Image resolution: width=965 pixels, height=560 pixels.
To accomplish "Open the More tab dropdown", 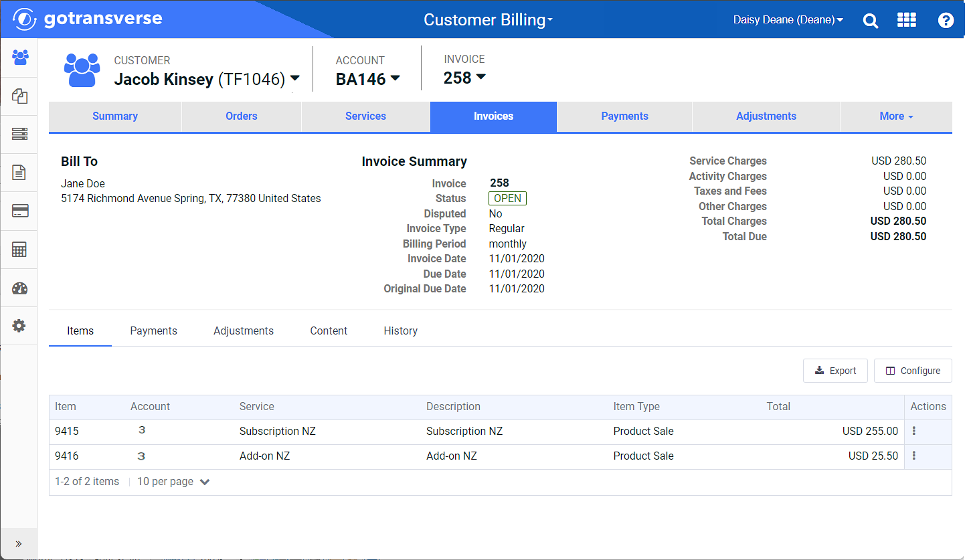I will [x=896, y=116].
